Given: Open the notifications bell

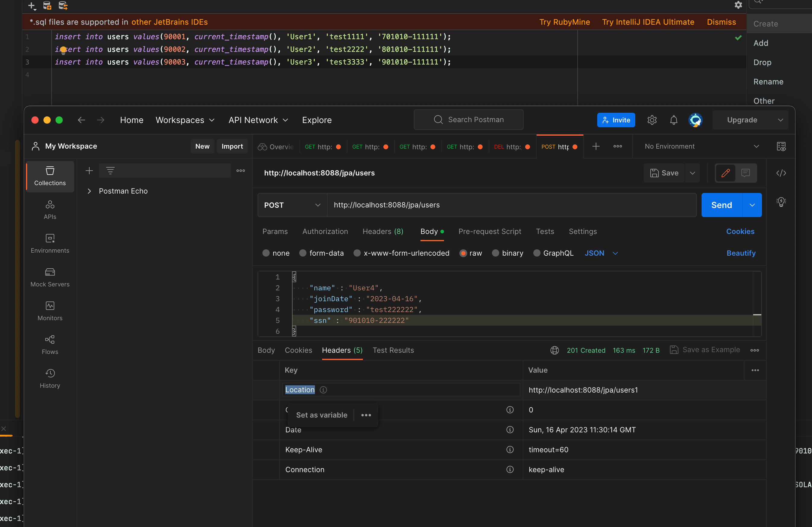Looking at the screenshot, I should (x=674, y=120).
